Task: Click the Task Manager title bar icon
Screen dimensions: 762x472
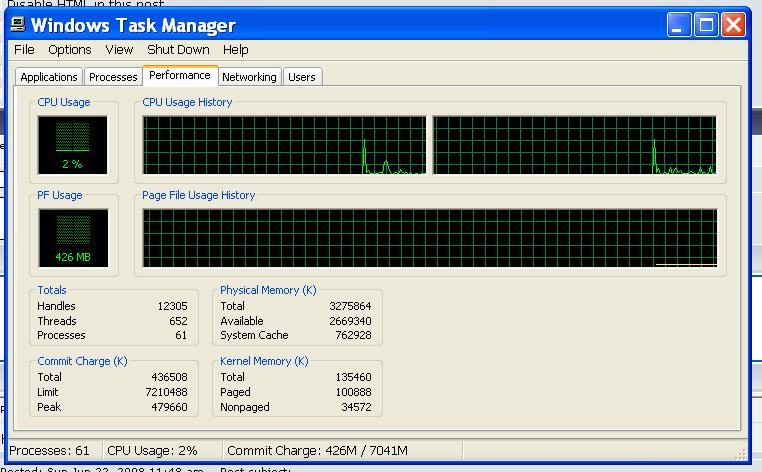Action: pyautogui.click(x=18, y=25)
